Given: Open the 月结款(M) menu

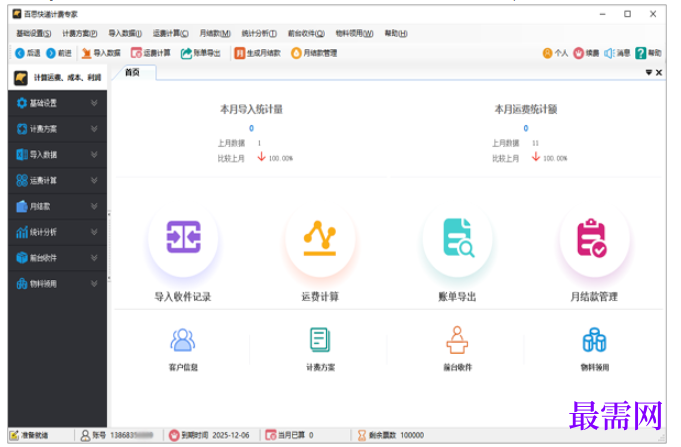Looking at the screenshot, I should tap(215, 33).
